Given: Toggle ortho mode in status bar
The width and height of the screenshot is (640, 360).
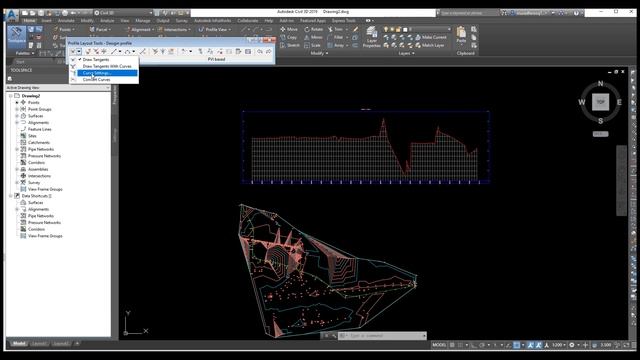Looking at the screenshot, I should pyautogui.click(x=474, y=345).
